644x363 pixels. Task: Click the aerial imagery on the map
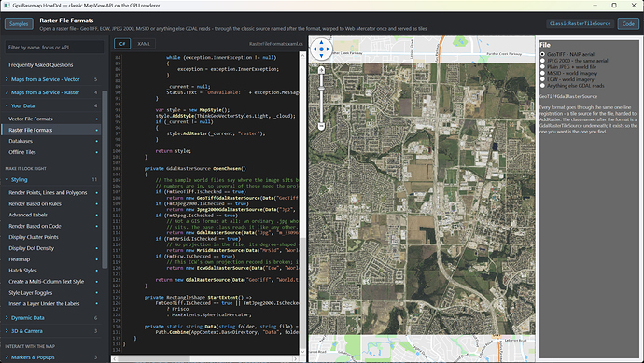click(422, 199)
